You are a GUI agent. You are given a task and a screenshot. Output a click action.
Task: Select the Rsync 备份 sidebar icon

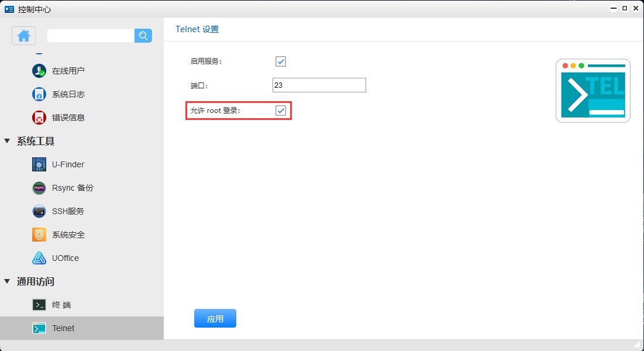coord(39,188)
